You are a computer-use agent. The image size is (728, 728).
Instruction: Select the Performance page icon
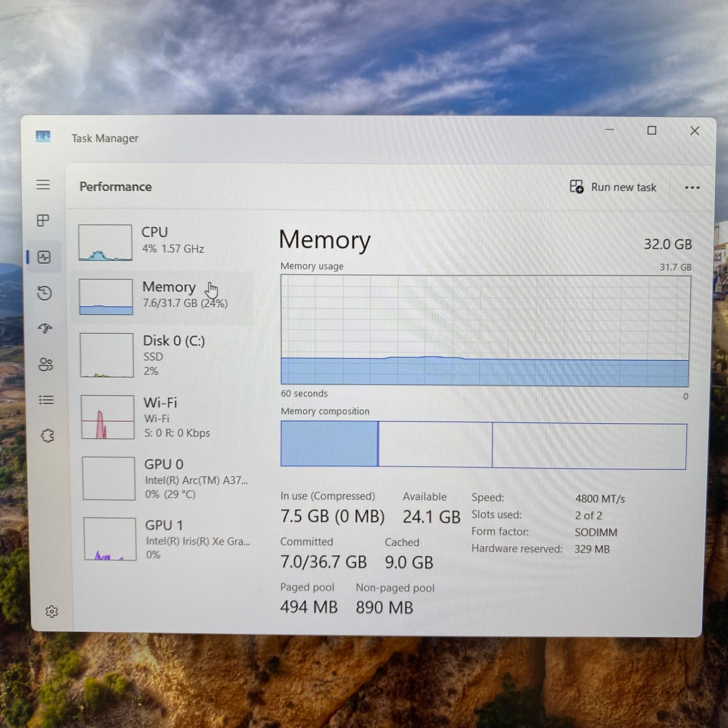(44, 257)
